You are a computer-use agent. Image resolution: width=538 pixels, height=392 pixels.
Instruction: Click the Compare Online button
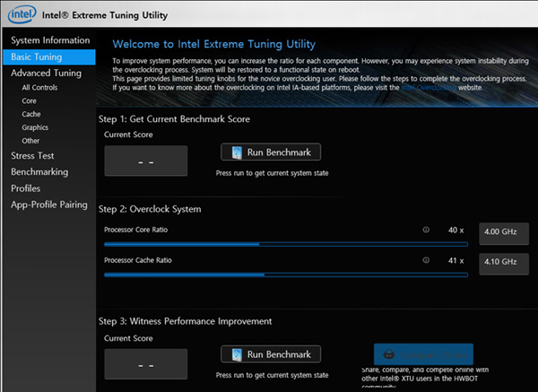423,354
